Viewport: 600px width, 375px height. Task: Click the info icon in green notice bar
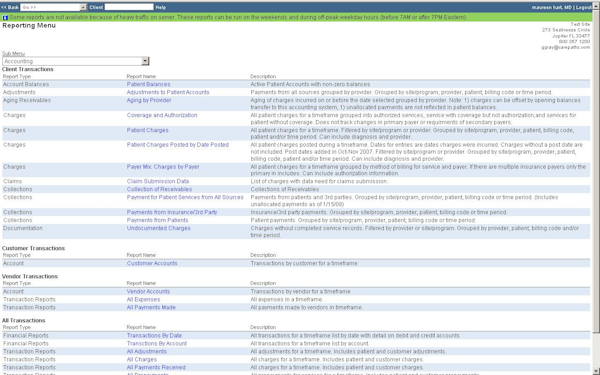click(x=5, y=18)
